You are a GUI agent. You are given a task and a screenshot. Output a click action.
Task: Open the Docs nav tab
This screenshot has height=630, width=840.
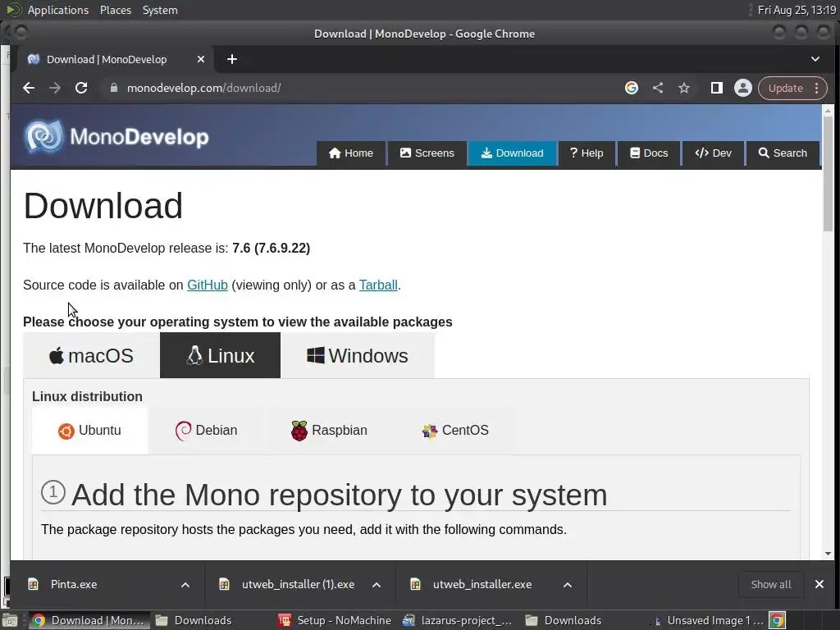tap(649, 153)
